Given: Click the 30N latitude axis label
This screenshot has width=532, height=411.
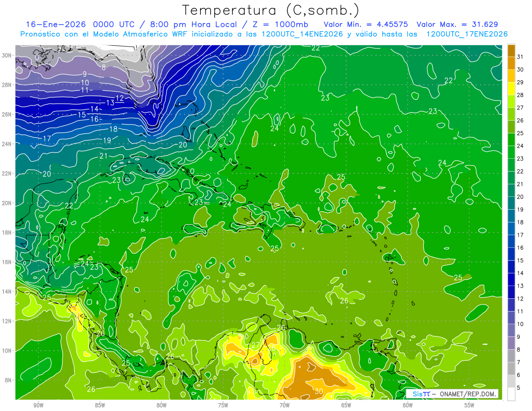Looking at the screenshot, I should [x=8, y=55].
